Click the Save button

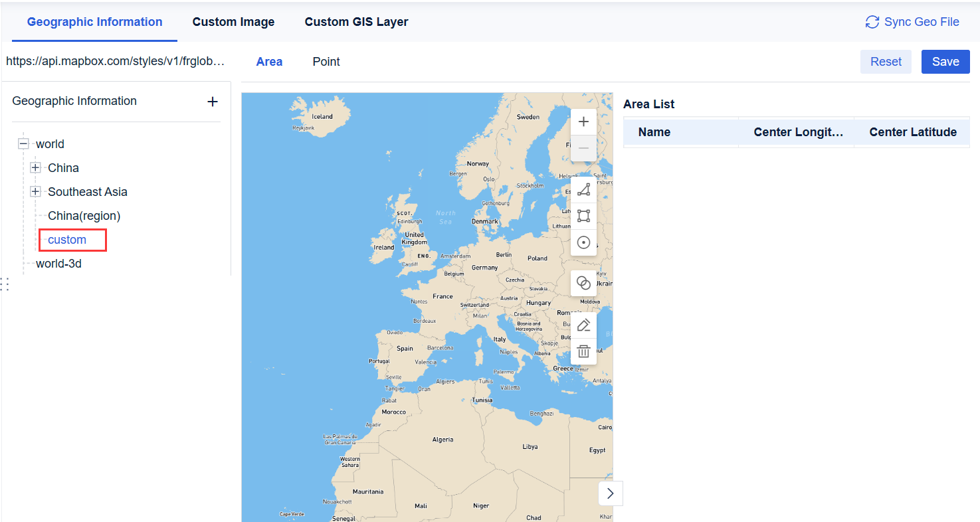pyautogui.click(x=945, y=61)
